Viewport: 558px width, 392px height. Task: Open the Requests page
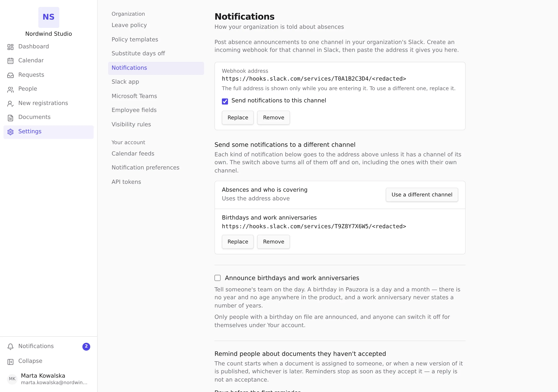click(x=49, y=75)
